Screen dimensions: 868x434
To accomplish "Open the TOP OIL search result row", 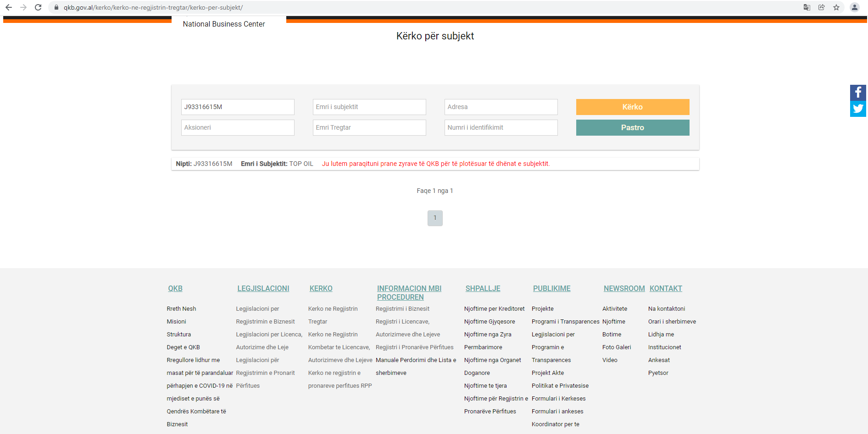I will point(301,164).
